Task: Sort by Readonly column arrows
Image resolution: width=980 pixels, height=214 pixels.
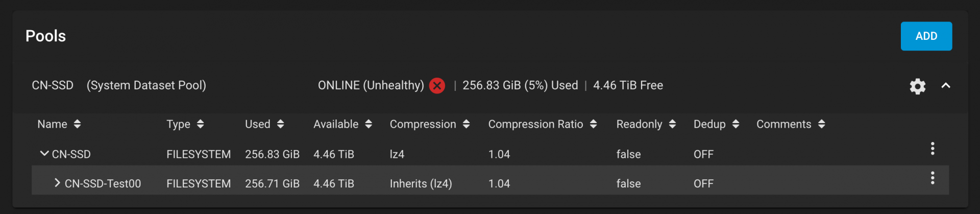Action: coord(672,124)
